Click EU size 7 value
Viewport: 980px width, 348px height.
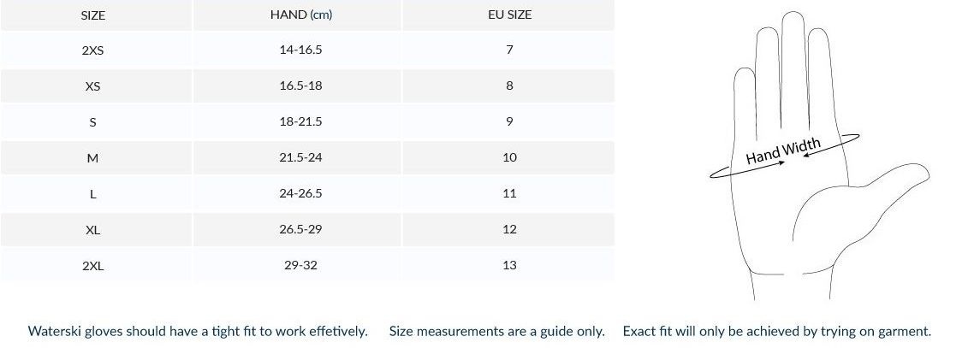click(509, 50)
